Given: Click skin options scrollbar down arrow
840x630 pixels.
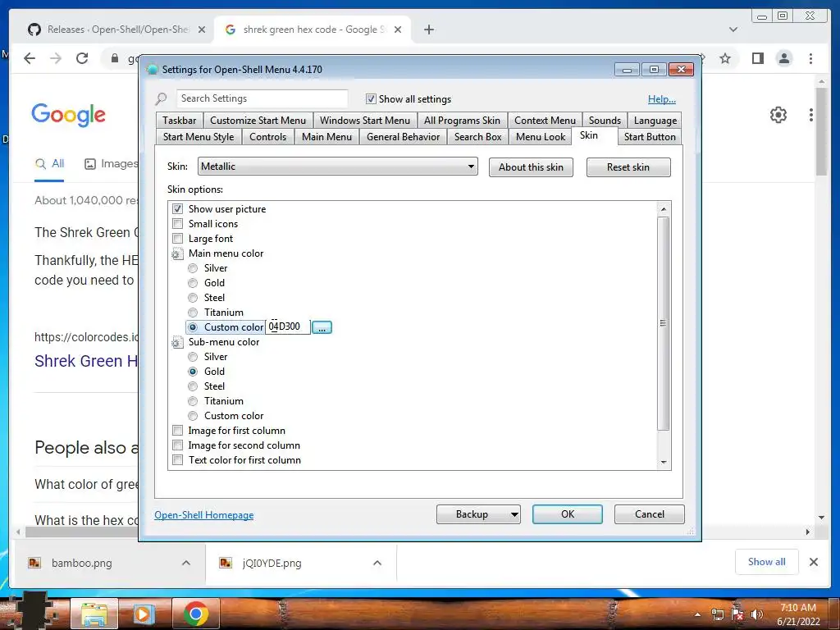Looking at the screenshot, I should click(x=664, y=463).
